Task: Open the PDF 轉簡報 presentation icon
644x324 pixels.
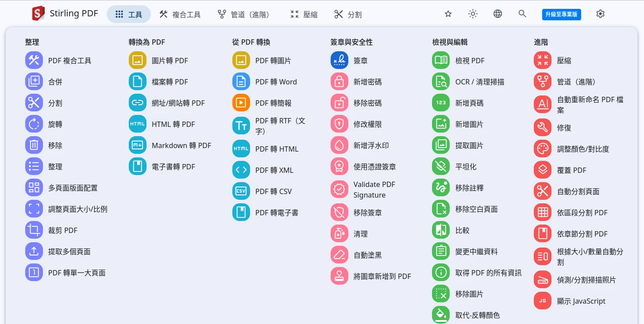Action: pyautogui.click(x=241, y=103)
